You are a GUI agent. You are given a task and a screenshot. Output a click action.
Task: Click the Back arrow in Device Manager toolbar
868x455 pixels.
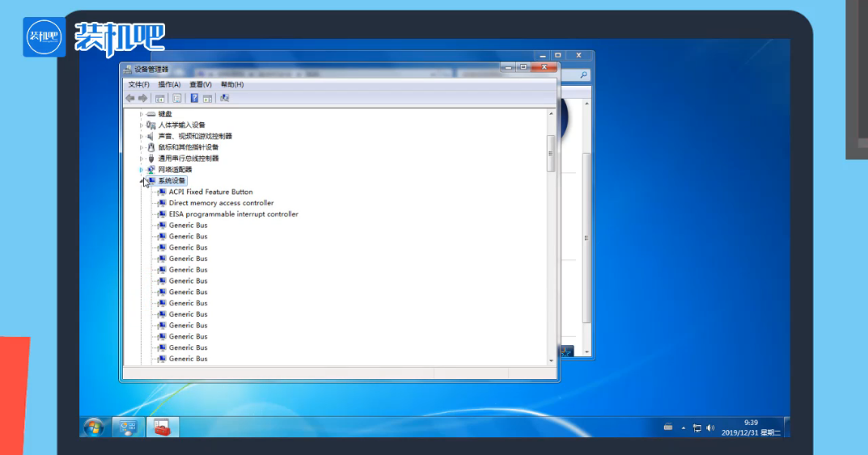pyautogui.click(x=130, y=99)
